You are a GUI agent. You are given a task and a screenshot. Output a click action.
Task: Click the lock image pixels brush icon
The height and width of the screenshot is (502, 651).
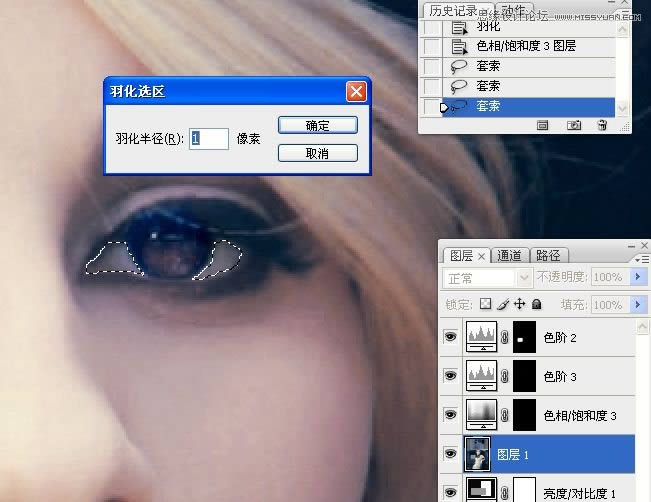tap(503, 304)
